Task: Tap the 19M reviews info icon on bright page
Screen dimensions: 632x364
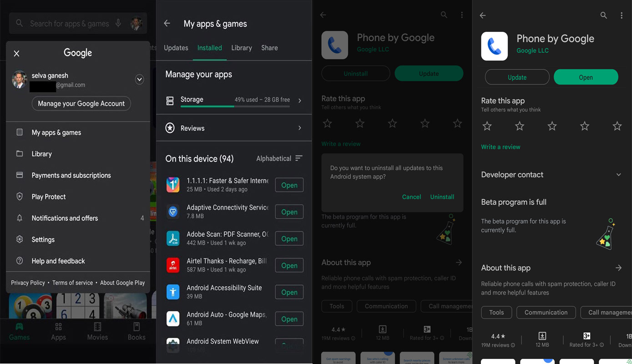Action: [x=513, y=345]
